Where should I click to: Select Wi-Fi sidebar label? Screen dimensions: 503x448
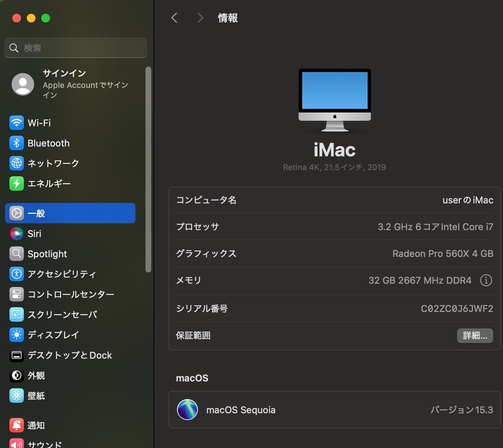(x=39, y=123)
